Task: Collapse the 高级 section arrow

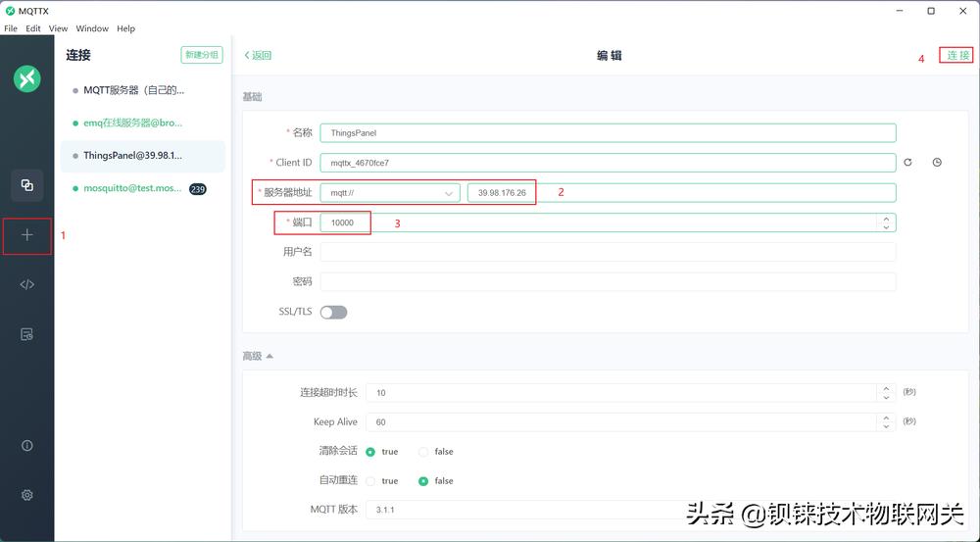Action: (x=269, y=357)
